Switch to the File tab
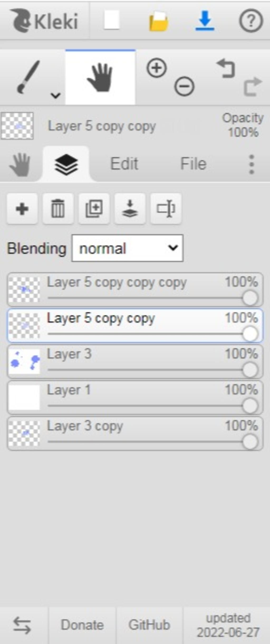 (x=193, y=164)
